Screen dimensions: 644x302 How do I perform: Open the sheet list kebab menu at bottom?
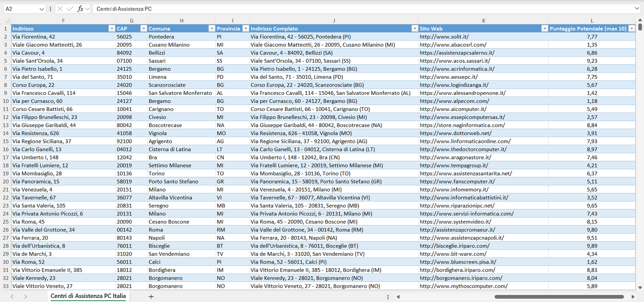pyautogui.click(x=387, y=296)
